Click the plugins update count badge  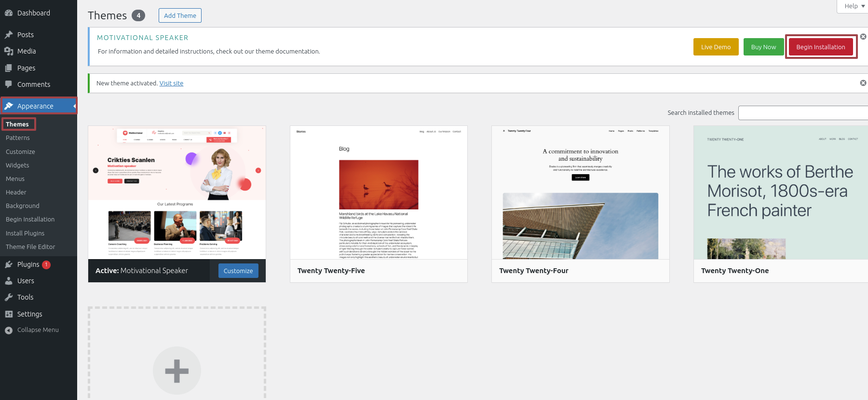tap(46, 264)
